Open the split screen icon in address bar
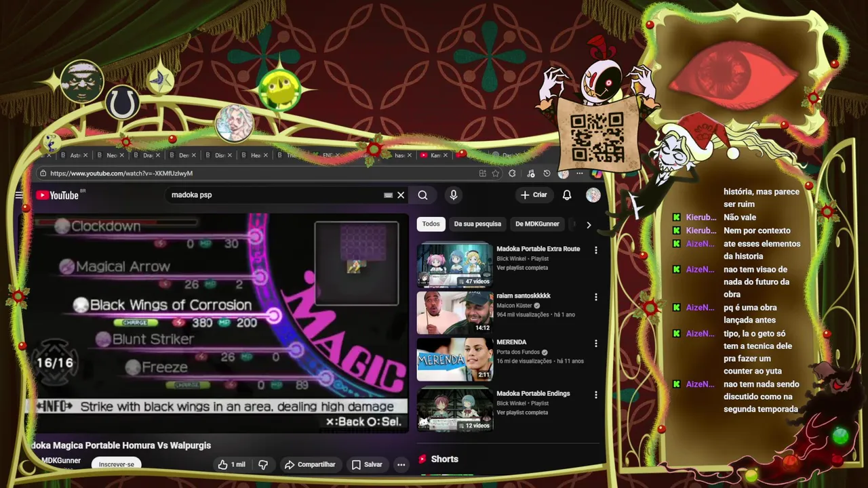This screenshot has width=868, height=488. tap(482, 174)
